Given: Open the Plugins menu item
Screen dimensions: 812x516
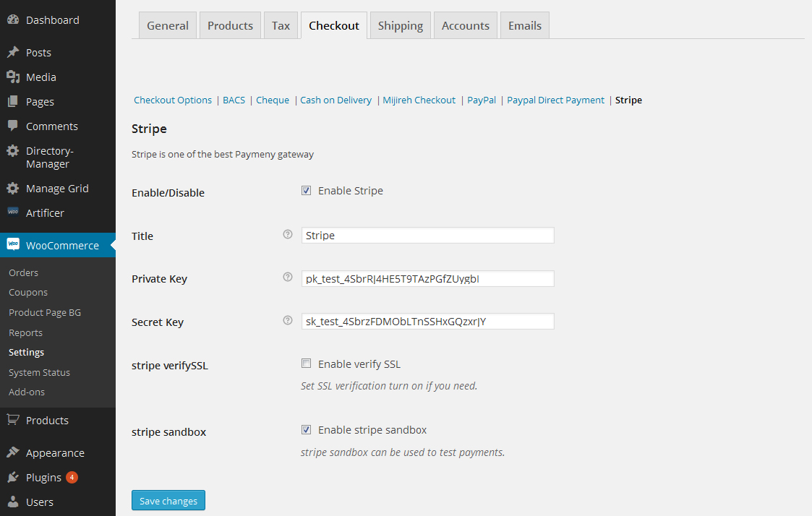Looking at the screenshot, I should pos(57,477).
